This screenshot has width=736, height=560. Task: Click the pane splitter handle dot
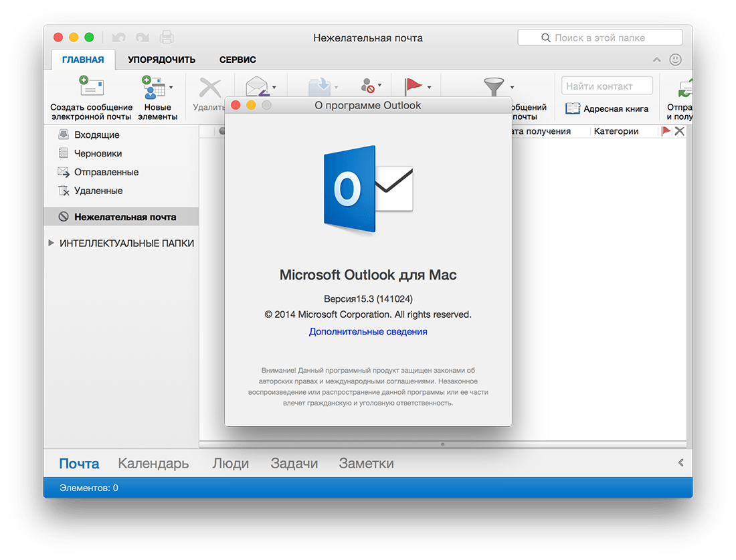(443, 444)
